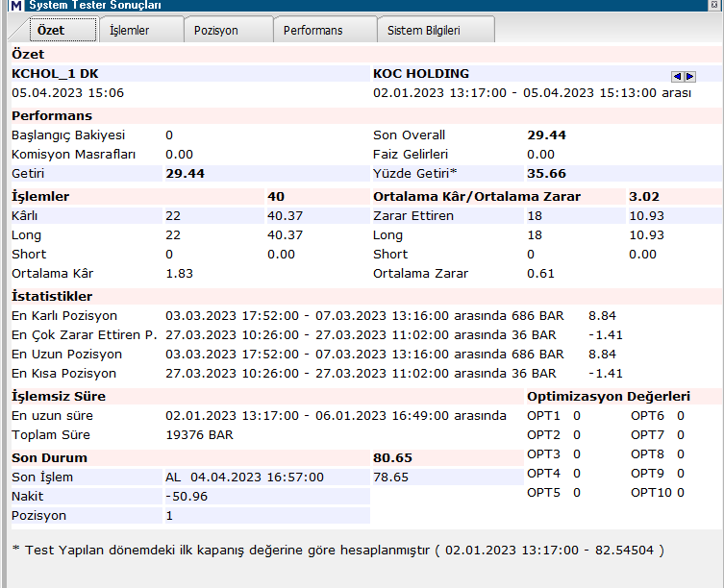Select the Son Overall value 29.44
The image size is (724, 588).
click(x=547, y=135)
